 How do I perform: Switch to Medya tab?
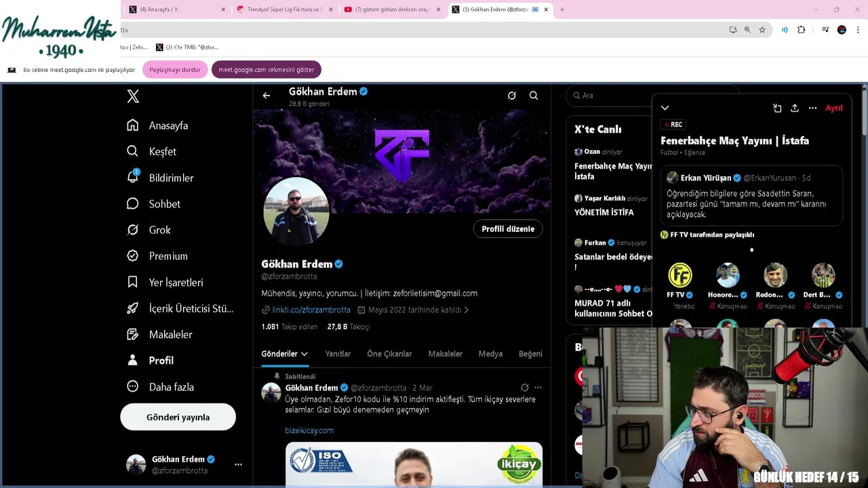(x=490, y=354)
